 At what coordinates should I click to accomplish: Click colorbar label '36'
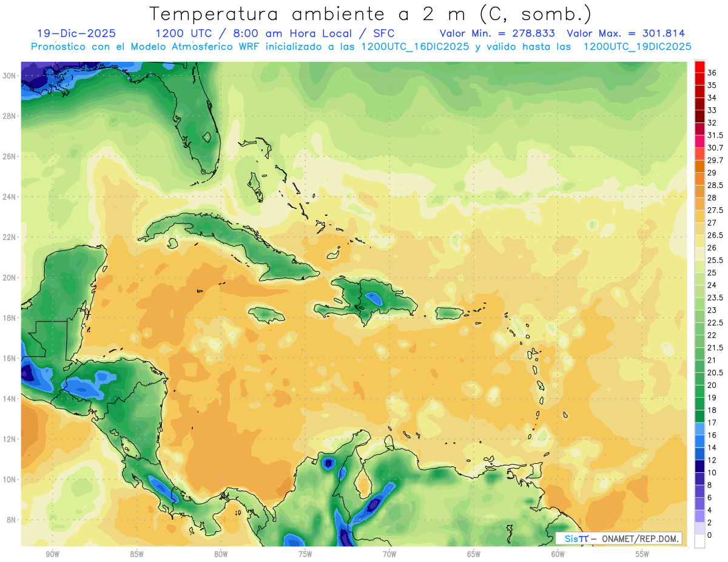point(712,73)
